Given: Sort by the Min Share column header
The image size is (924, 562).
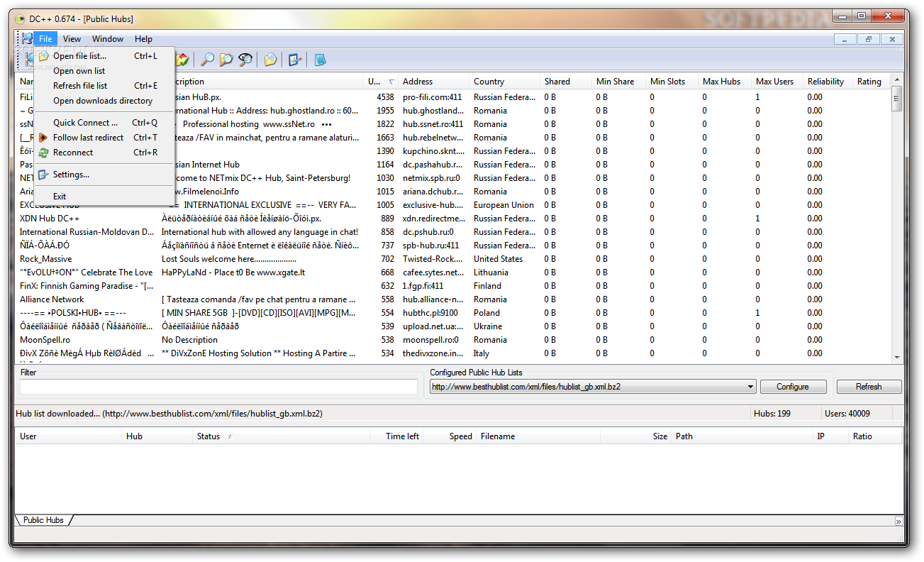Looking at the screenshot, I should pyautogui.click(x=619, y=82).
